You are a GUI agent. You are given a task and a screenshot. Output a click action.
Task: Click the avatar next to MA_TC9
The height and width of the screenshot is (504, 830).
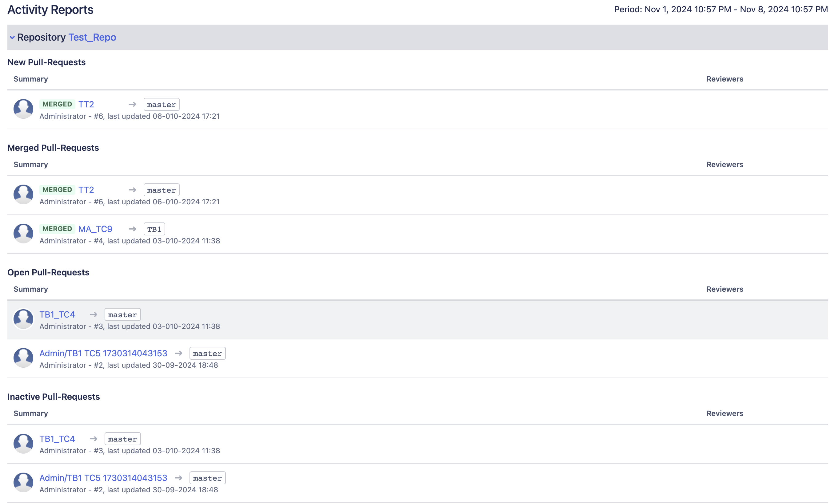click(x=23, y=234)
